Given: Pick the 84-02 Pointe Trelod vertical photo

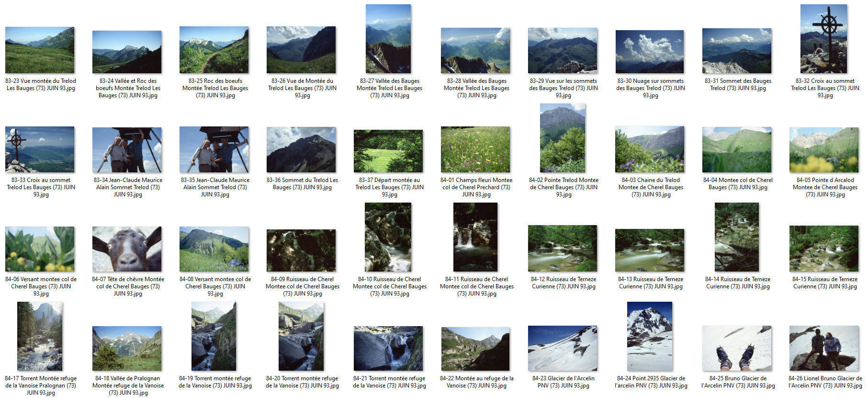Looking at the screenshot, I should [563, 138].
